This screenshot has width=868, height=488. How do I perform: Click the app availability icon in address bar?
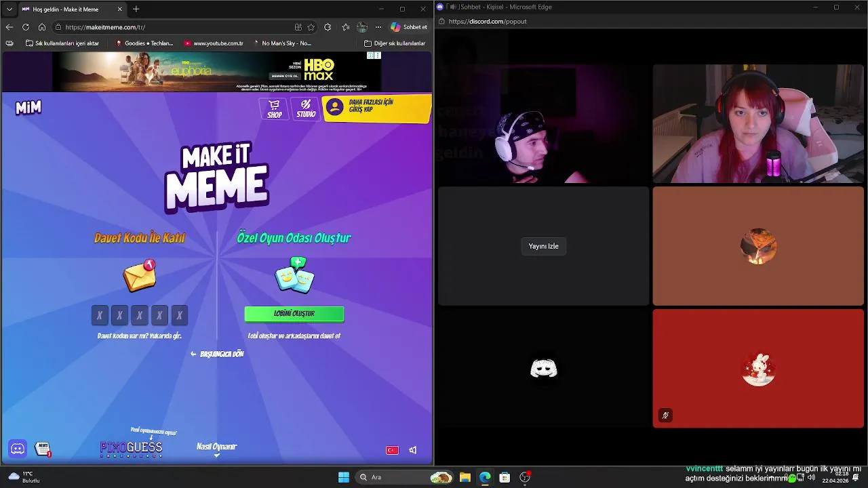tap(298, 27)
